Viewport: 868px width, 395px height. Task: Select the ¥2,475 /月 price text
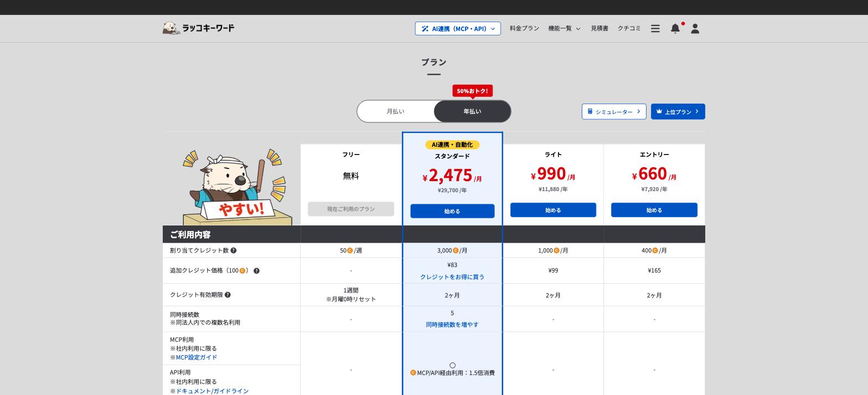tap(452, 176)
